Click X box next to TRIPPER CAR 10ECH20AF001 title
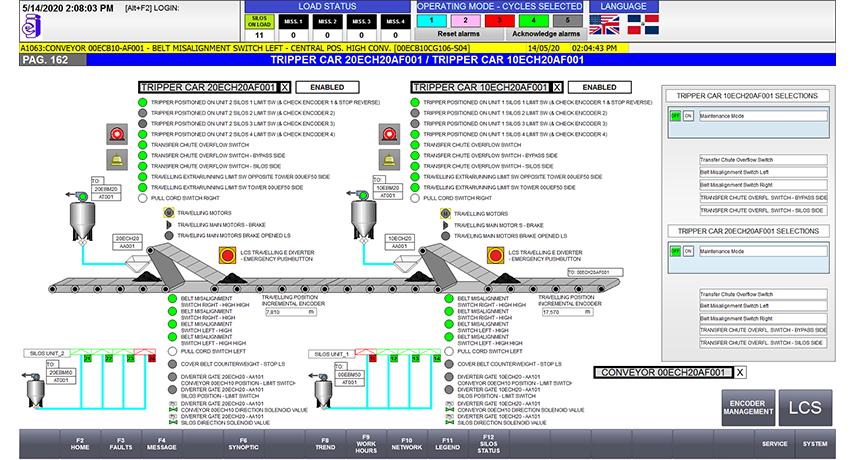 coord(557,87)
